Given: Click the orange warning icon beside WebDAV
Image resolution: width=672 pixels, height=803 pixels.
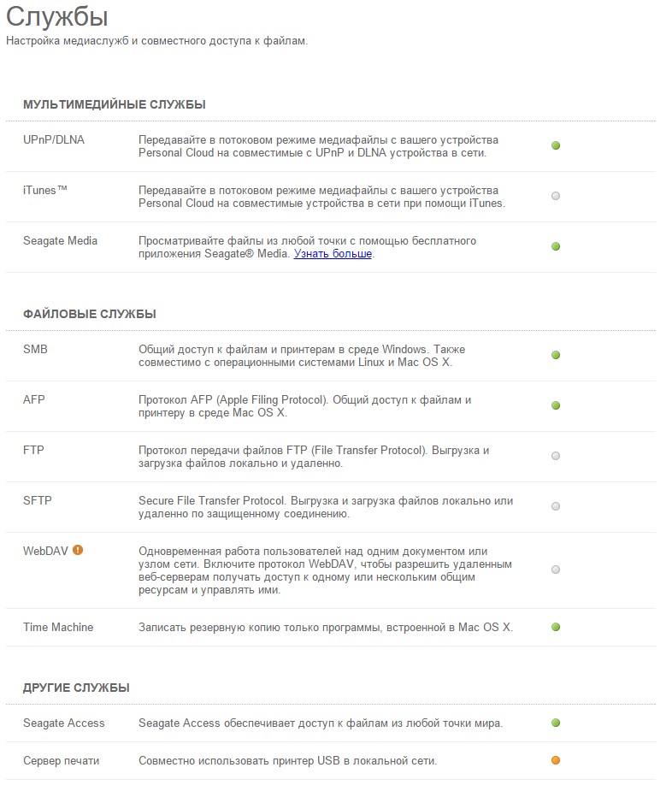Looking at the screenshot, I should coord(78,551).
